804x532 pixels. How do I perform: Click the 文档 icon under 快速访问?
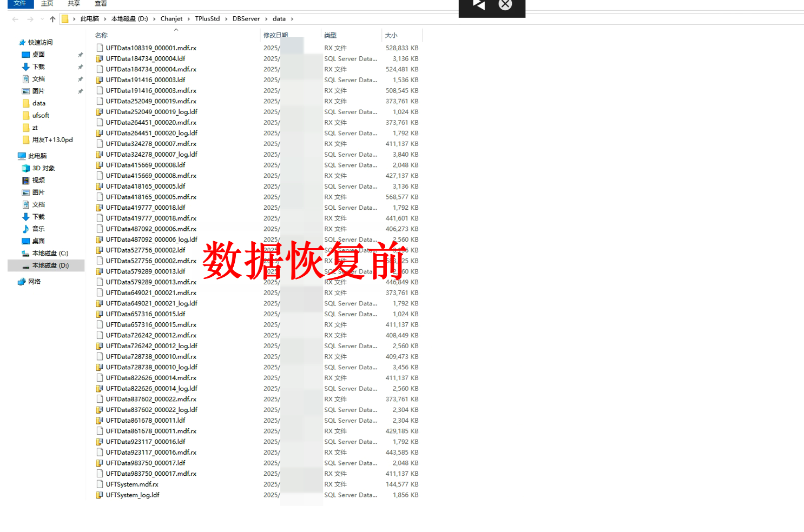[x=25, y=79]
